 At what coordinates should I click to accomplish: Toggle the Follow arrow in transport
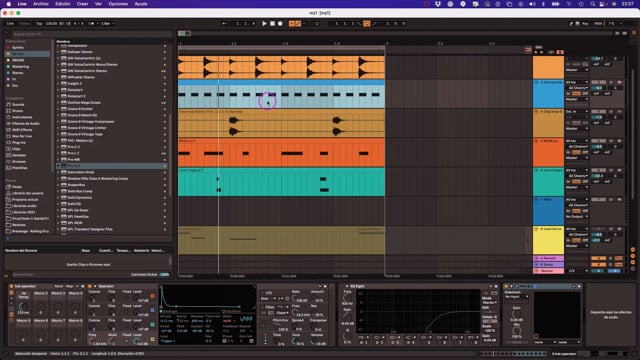coord(224,24)
